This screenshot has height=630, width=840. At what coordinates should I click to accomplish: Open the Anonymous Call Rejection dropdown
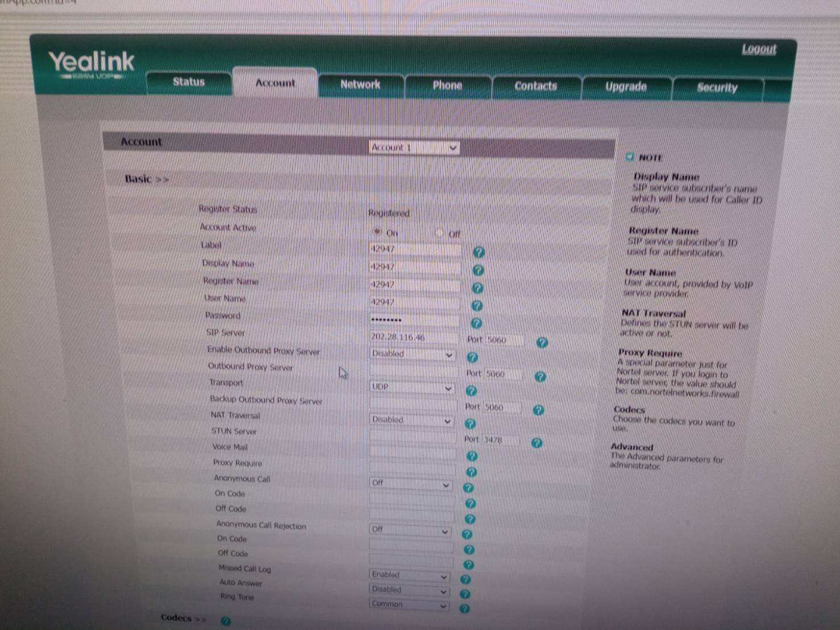pyautogui.click(x=410, y=529)
